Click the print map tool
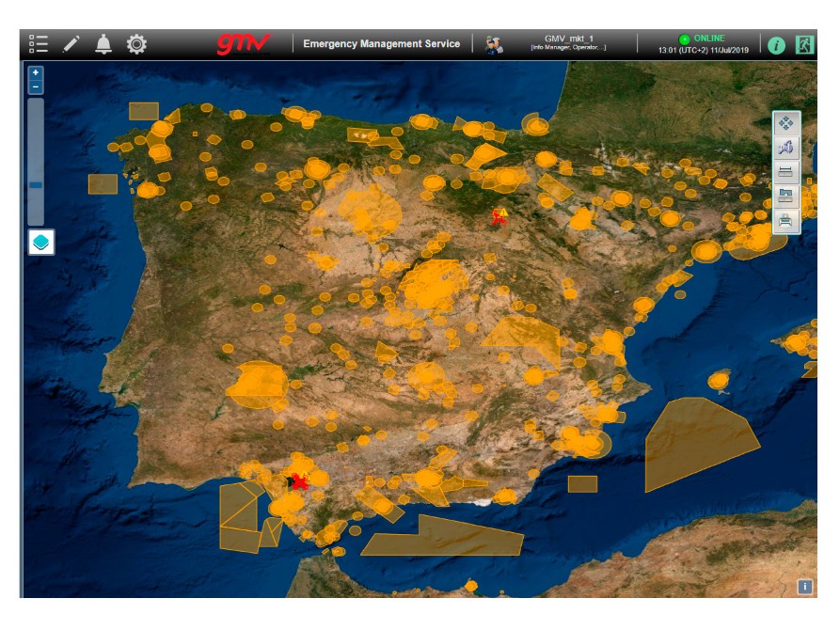The image size is (840, 630). coord(785,220)
